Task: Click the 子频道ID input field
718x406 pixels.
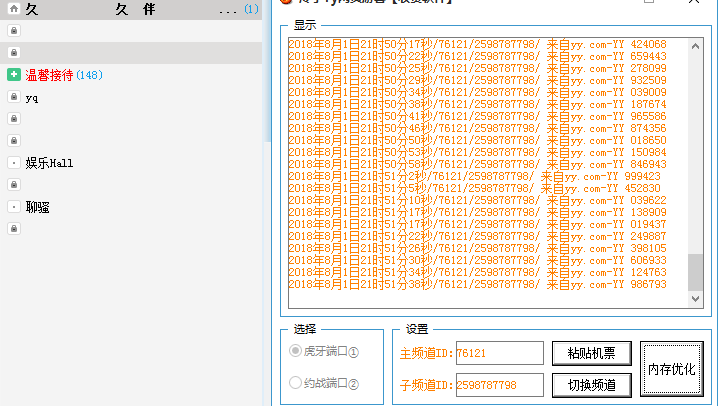Action: pos(500,385)
